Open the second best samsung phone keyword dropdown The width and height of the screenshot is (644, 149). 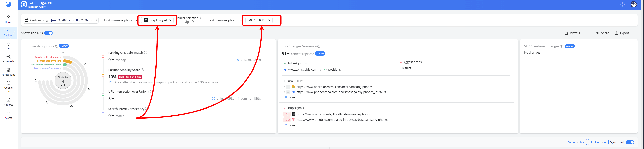pos(224,20)
